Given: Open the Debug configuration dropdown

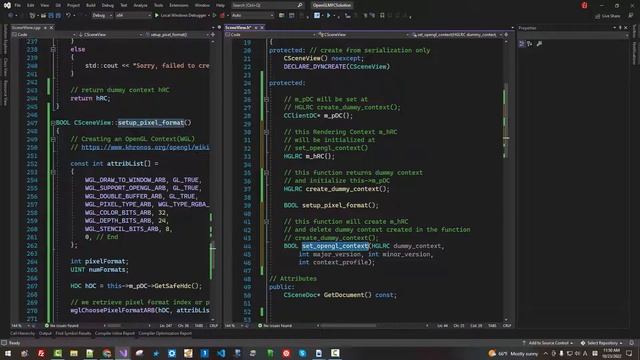Looking at the screenshot, I should tap(102, 16).
